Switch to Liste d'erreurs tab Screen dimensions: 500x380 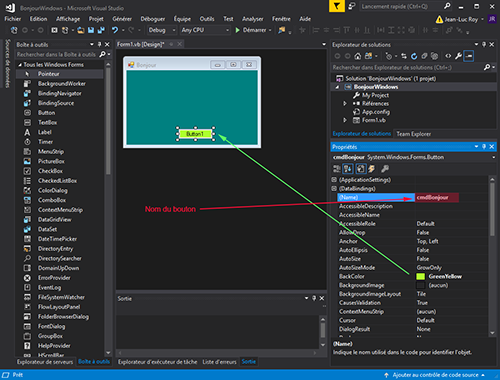219,362
